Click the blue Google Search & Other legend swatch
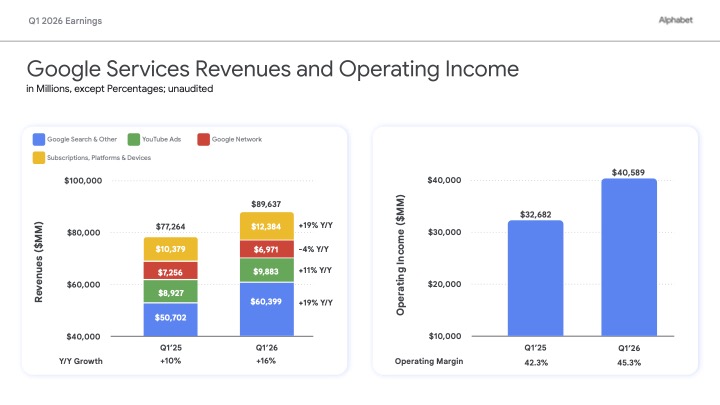This screenshot has width=720, height=405. tap(38, 139)
